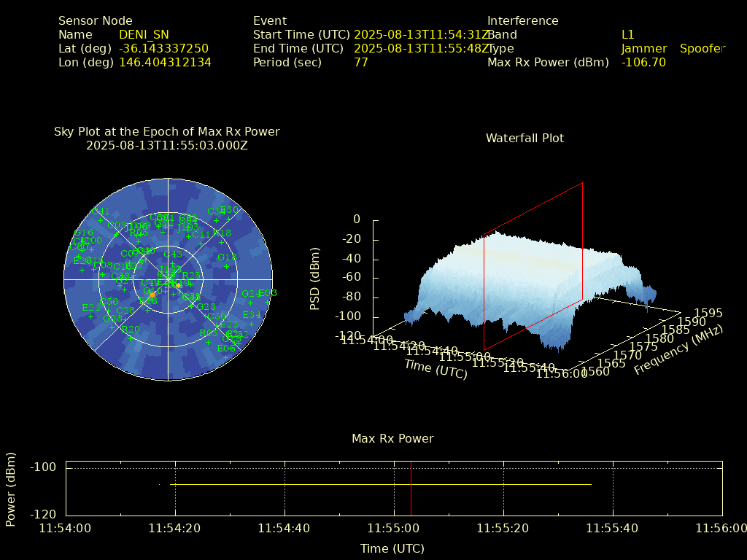Click the Max Rx Power value -106.70
Image resolution: width=747 pixels, height=560 pixels.
[x=643, y=63]
